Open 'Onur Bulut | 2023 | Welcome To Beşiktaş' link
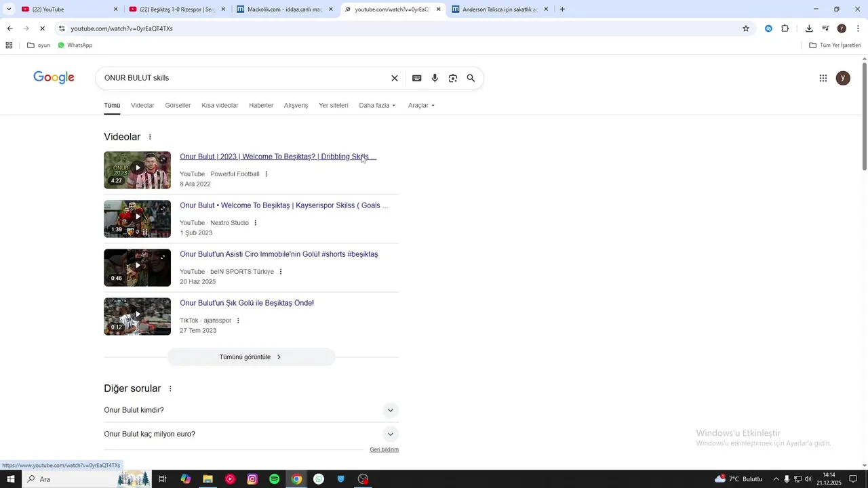The width and height of the screenshot is (868, 488). (278, 157)
